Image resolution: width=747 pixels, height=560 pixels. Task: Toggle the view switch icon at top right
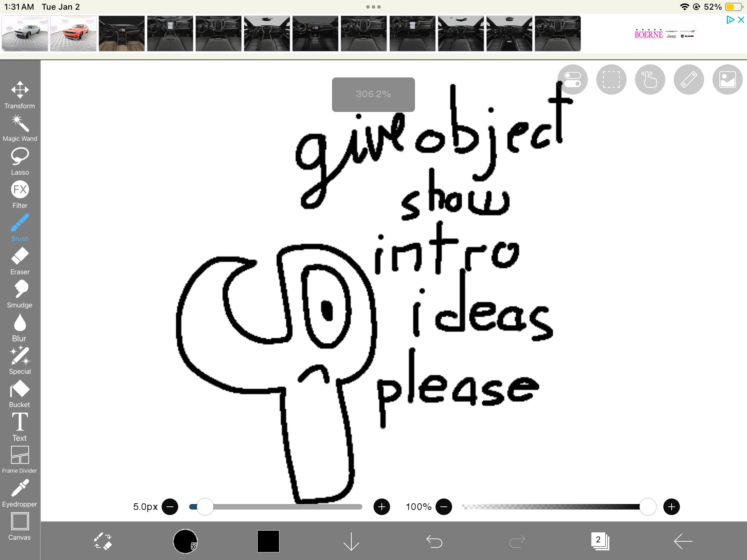click(572, 80)
